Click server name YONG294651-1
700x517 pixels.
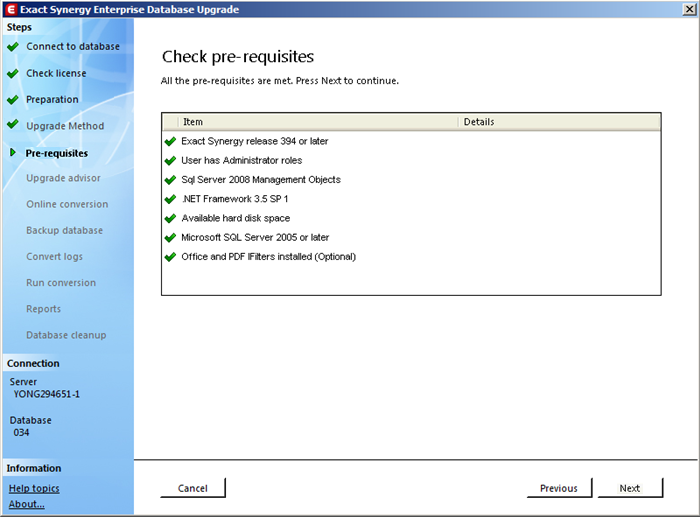(x=46, y=394)
